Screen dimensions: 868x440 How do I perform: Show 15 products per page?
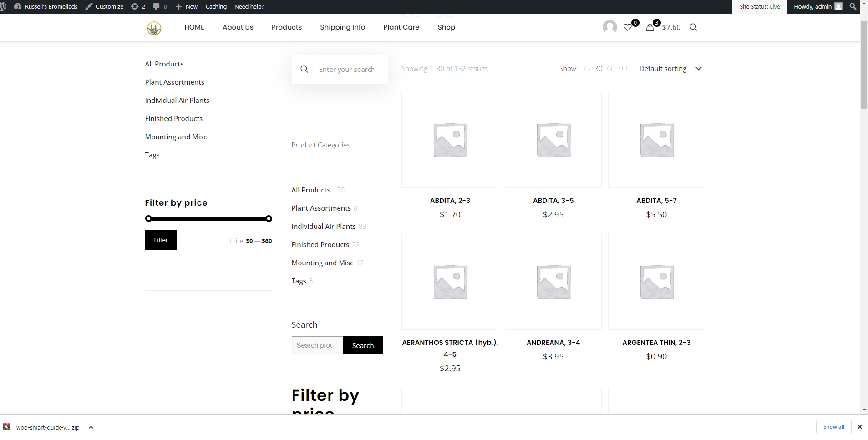(586, 69)
